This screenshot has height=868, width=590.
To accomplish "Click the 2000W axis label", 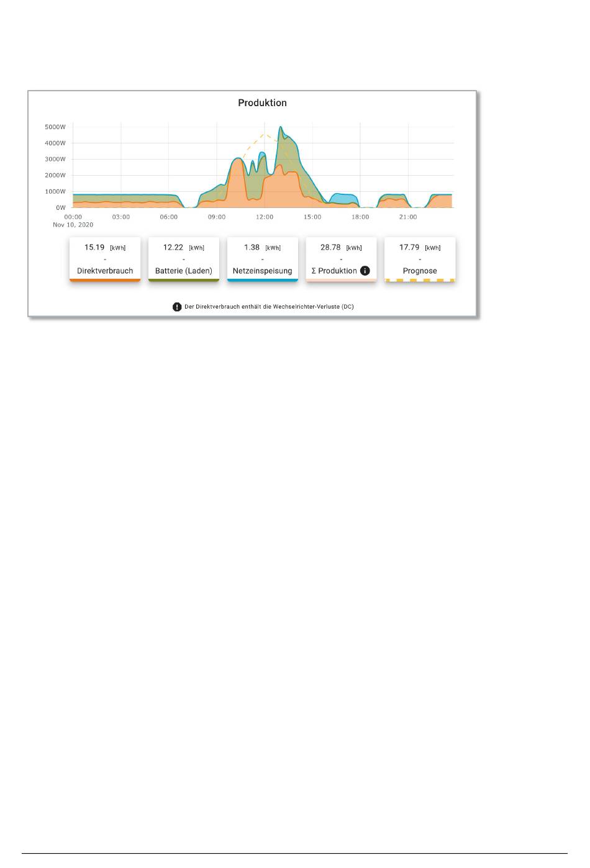I will 55,175.
